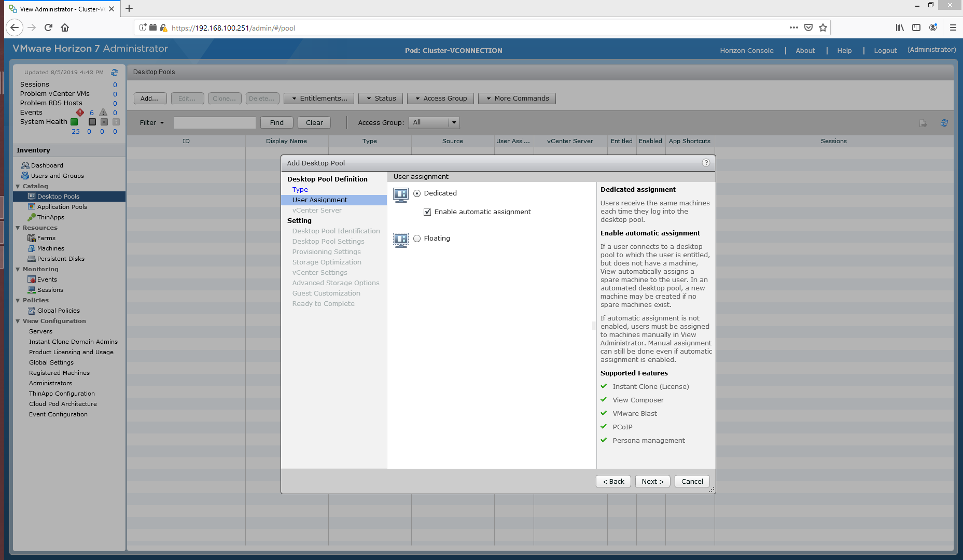Click the red Events error icon

click(x=80, y=113)
